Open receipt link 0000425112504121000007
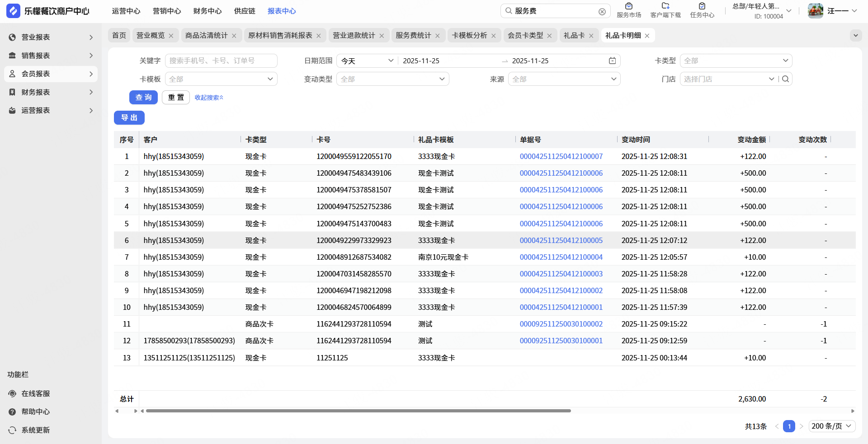The width and height of the screenshot is (868, 444). click(x=561, y=156)
